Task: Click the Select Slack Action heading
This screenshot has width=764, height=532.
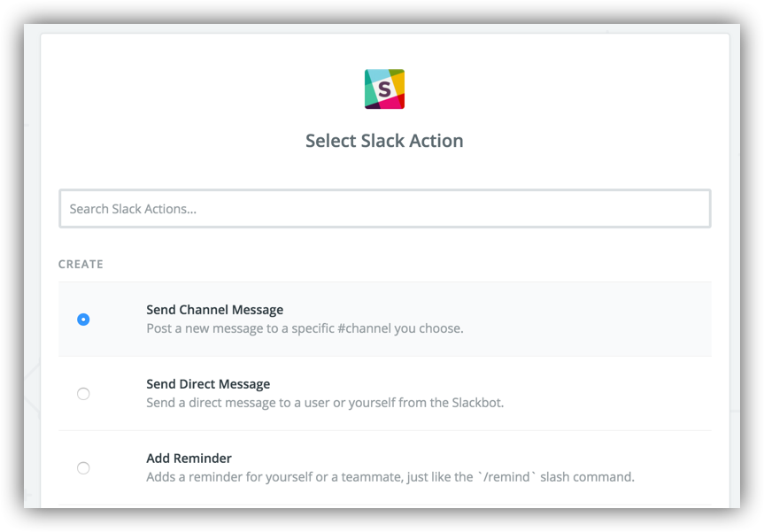Action: (384, 141)
